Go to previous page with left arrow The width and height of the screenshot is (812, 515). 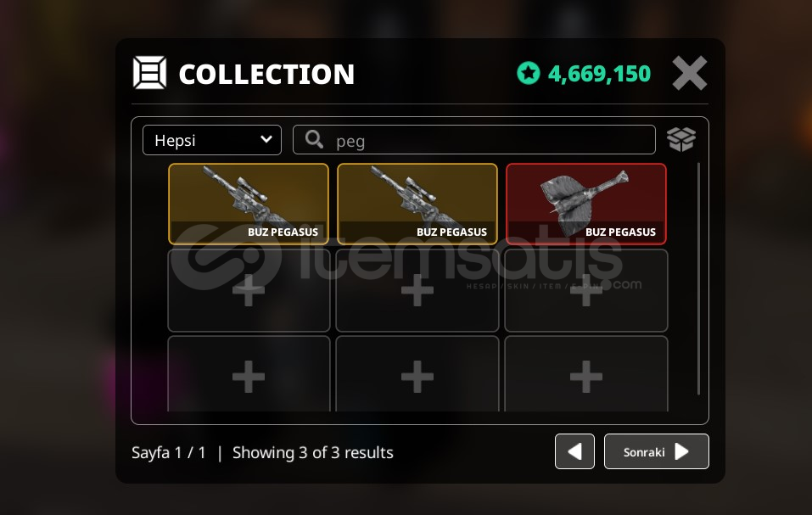[x=574, y=451]
